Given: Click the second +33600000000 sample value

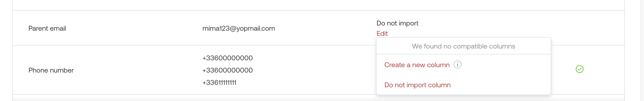Looking at the screenshot, I should pyautogui.click(x=227, y=70).
